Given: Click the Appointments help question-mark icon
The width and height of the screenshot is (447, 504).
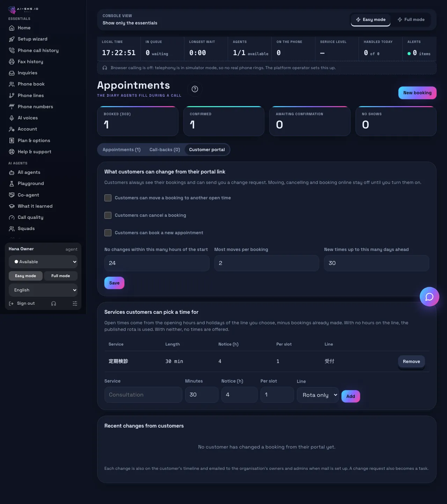Looking at the screenshot, I should click(x=195, y=89).
